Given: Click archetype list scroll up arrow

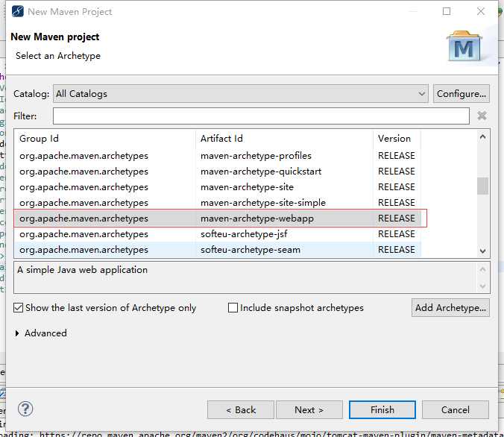Looking at the screenshot, I should [x=482, y=137].
